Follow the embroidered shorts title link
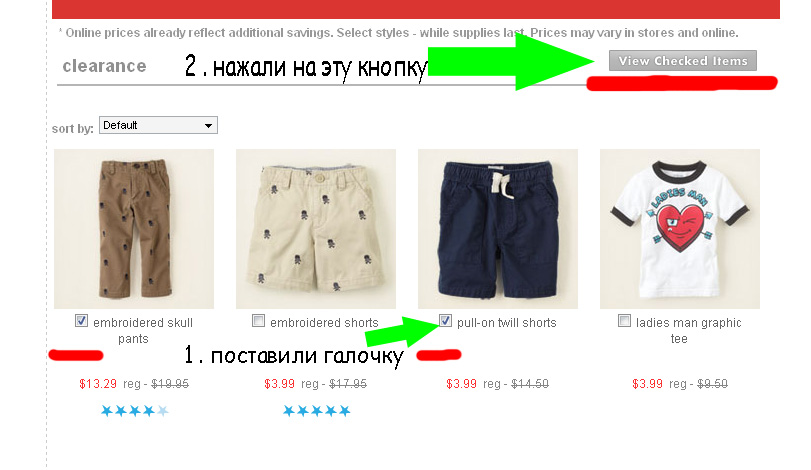The width and height of the screenshot is (811, 470). (324, 323)
